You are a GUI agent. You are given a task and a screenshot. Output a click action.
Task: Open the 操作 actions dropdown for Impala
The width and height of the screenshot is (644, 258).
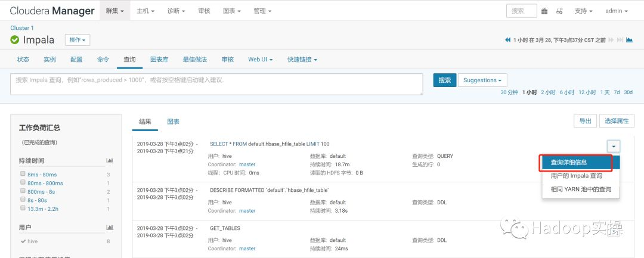click(77, 40)
